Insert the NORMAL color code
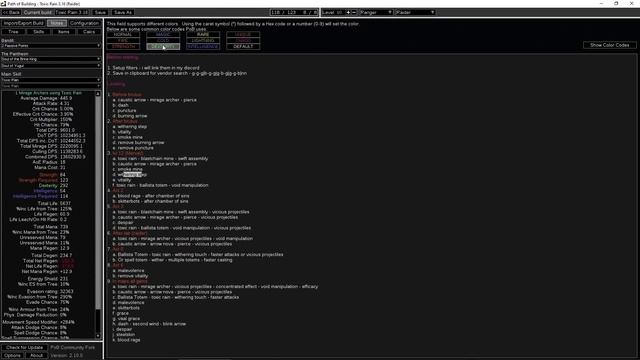This screenshot has height=360, width=640. (x=123, y=35)
